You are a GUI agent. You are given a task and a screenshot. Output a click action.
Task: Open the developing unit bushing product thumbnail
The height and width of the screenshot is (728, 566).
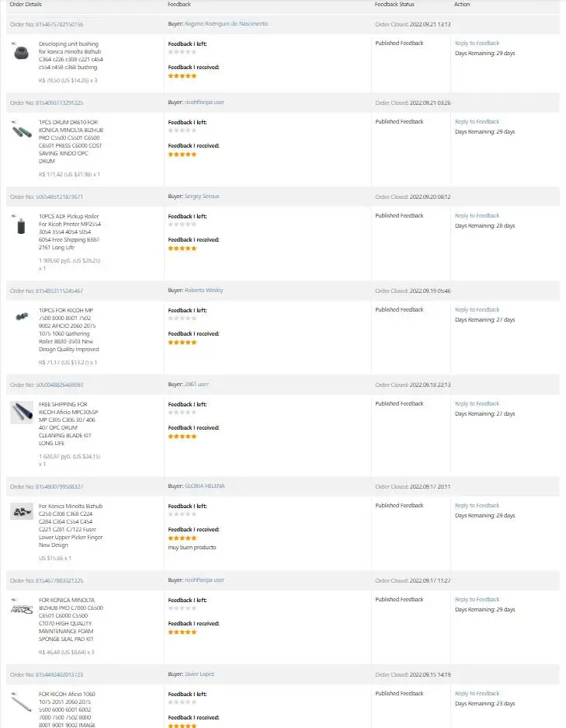21,51
